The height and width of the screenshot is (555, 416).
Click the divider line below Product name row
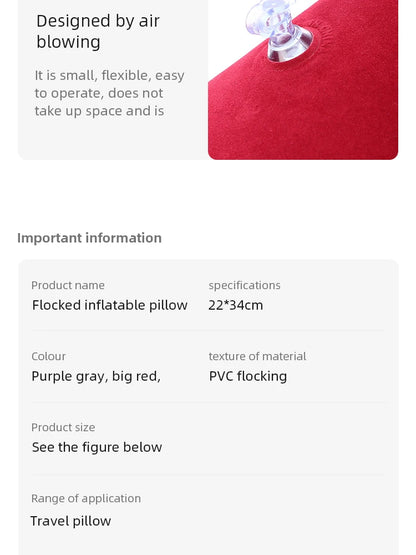tap(208, 331)
